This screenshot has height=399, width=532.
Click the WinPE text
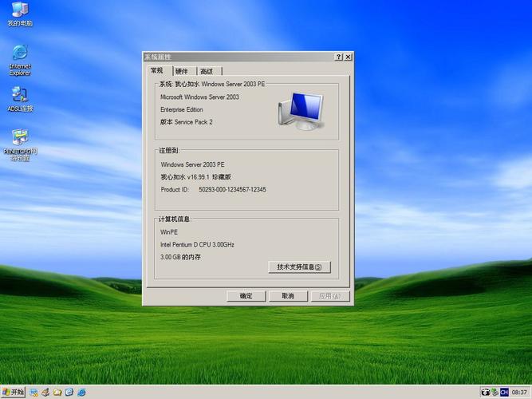169,232
